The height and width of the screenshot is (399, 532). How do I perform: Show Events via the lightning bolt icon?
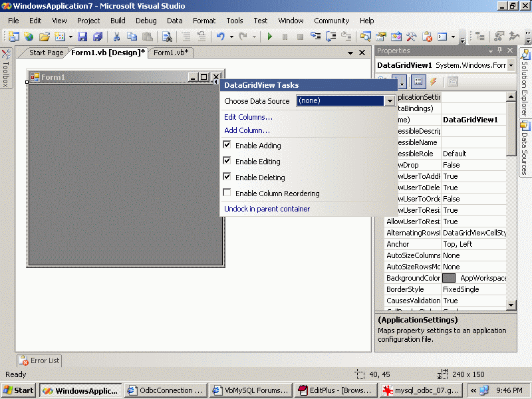point(434,82)
